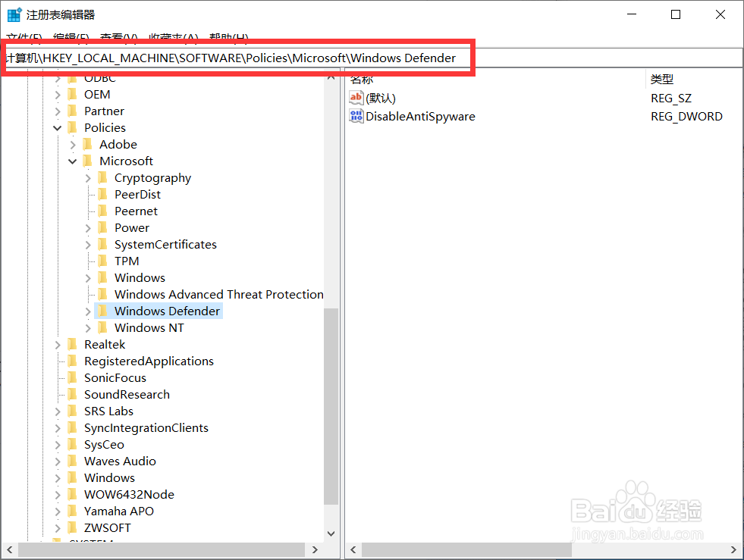744x560 pixels.
Task: Click tree pane scroll up arrow
Action: [x=331, y=77]
